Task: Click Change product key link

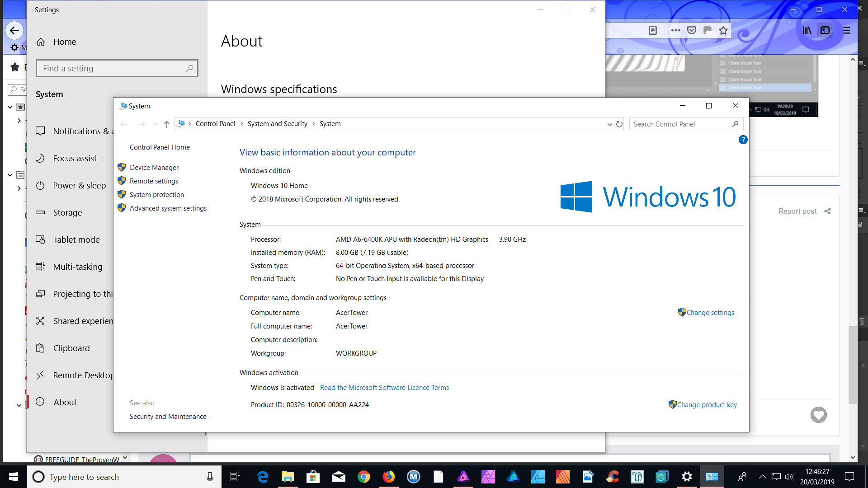Action: click(x=707, y=405)
